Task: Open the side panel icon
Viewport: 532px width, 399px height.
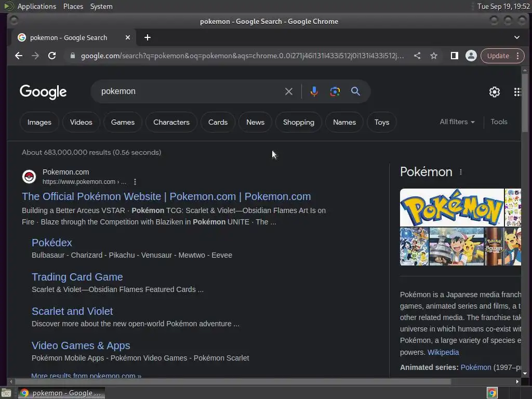Action: pos(454,56)
